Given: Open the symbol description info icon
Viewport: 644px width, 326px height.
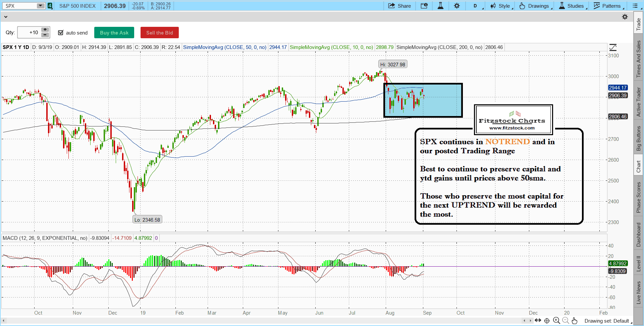Looking at the screenshot, I should pos(424,6).
